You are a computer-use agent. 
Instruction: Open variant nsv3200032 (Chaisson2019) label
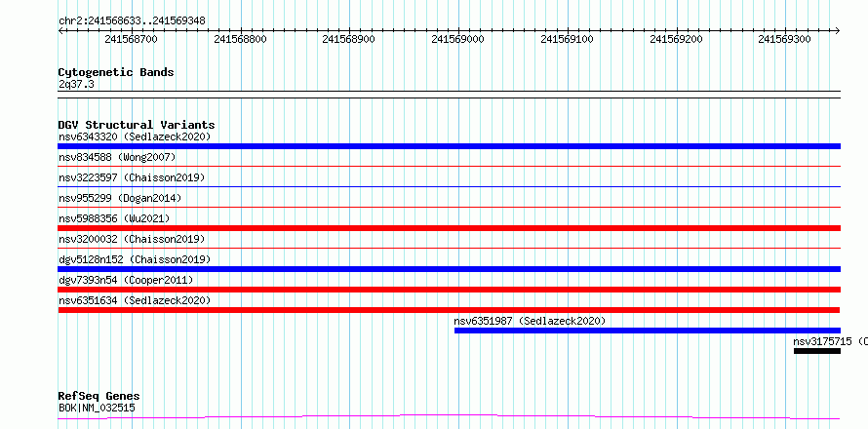click(132, 239)
